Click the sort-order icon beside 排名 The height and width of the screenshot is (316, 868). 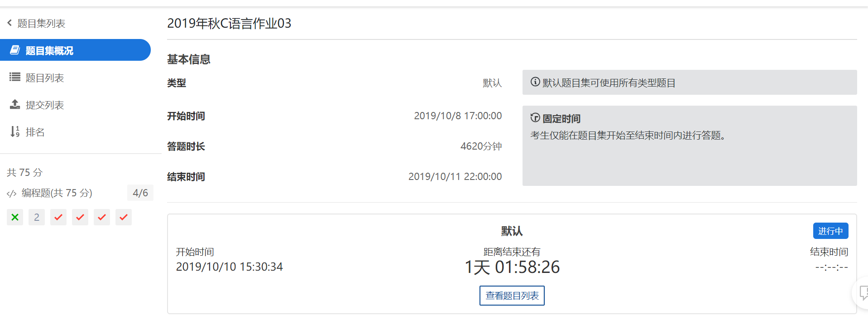pos(15,131)
